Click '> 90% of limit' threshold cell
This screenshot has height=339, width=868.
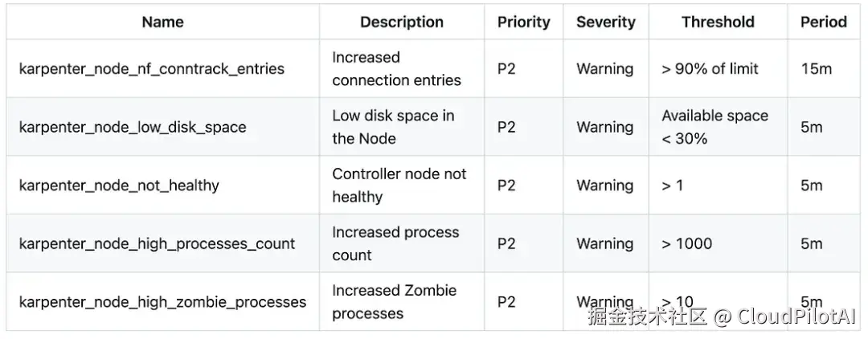point(718,68)
